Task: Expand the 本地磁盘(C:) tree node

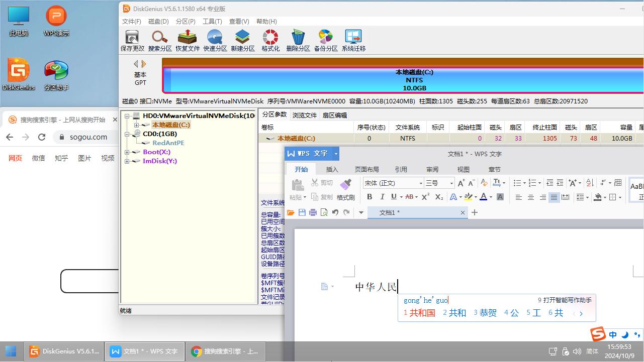Action: 136,125
